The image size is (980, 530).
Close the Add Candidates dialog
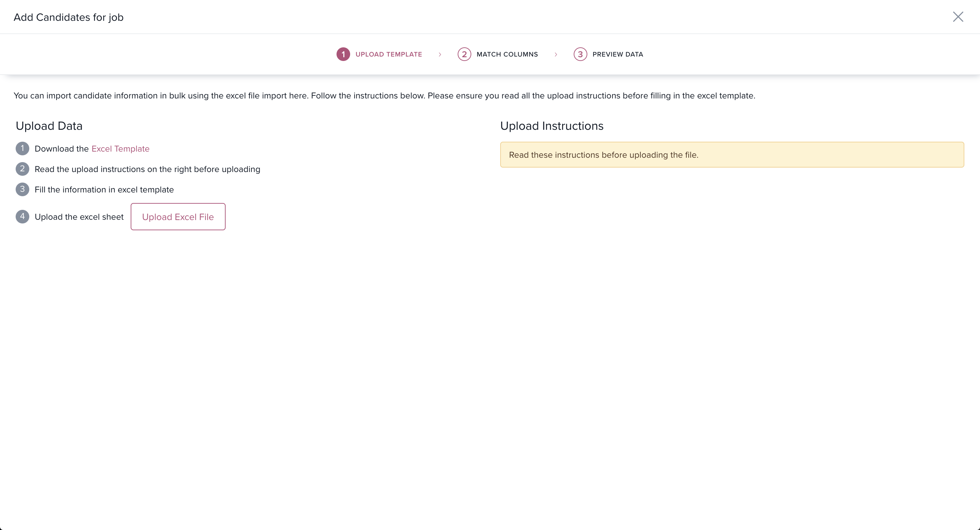pyautogui.click(x=958, y=17)
